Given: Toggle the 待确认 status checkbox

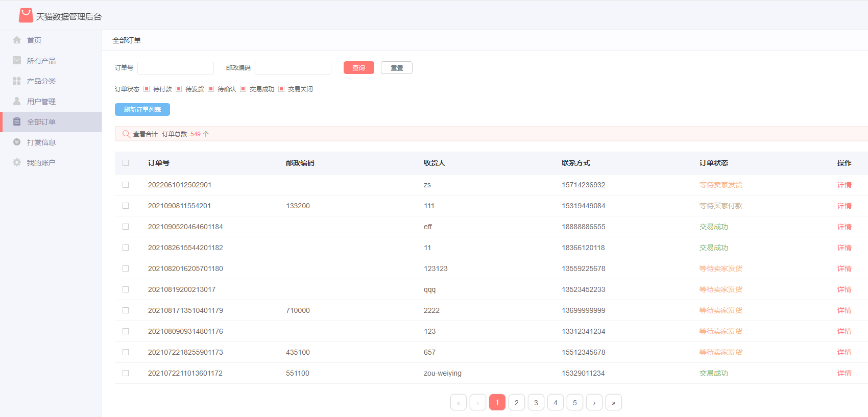Looking at the screenshot, I should (x=211, y=89).
